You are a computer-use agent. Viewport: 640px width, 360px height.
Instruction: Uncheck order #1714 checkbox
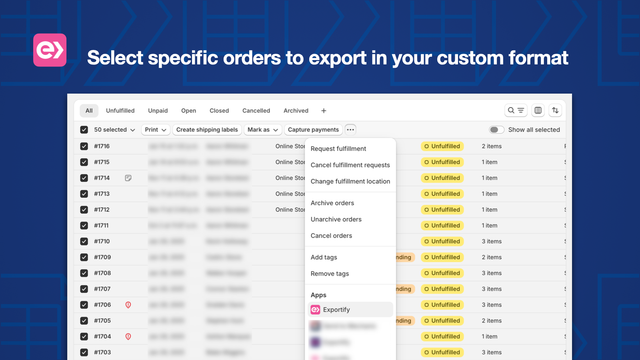(x=84, y=178)
